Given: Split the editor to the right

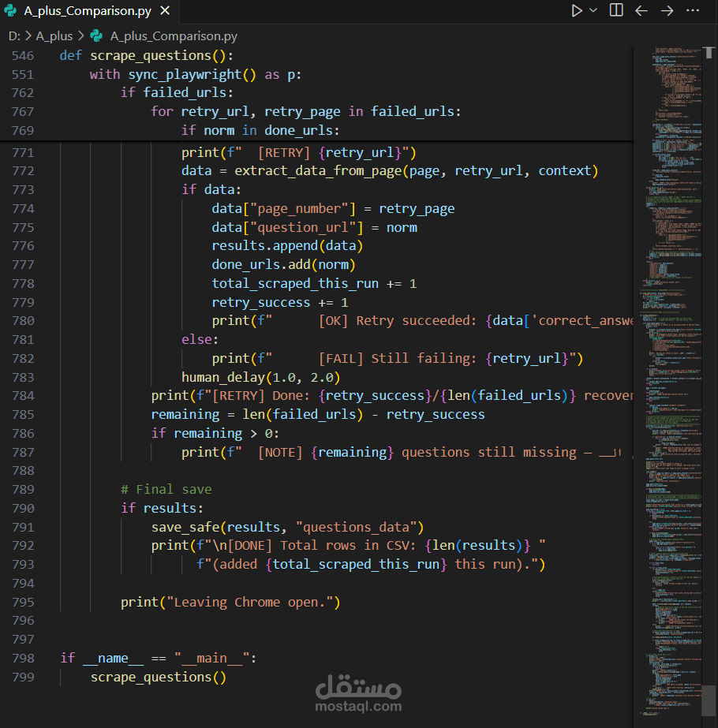Looking at the screenshot, I should pos(616,10).
